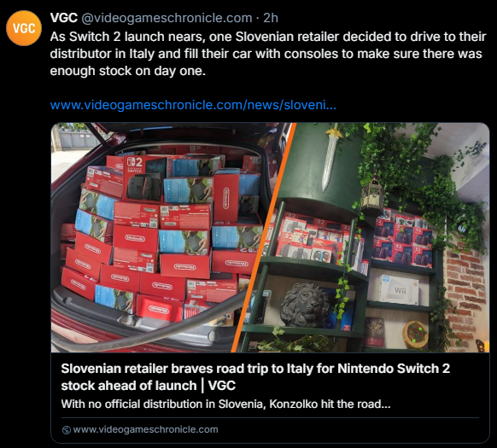Screen dimensions: 497x448
Task: Click the sword decoration in store photo
Action: 331,158
